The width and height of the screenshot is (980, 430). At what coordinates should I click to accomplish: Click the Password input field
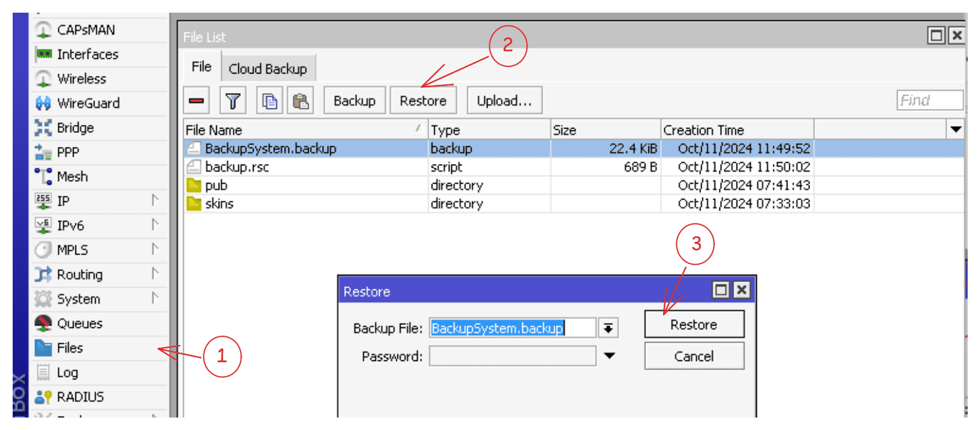click(512, 356)
